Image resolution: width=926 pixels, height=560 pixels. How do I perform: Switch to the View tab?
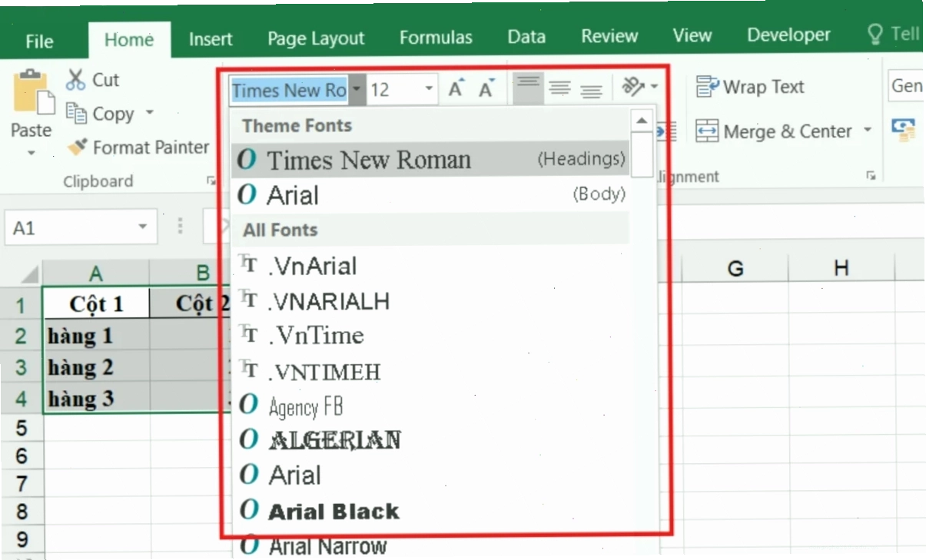point(692,35)
